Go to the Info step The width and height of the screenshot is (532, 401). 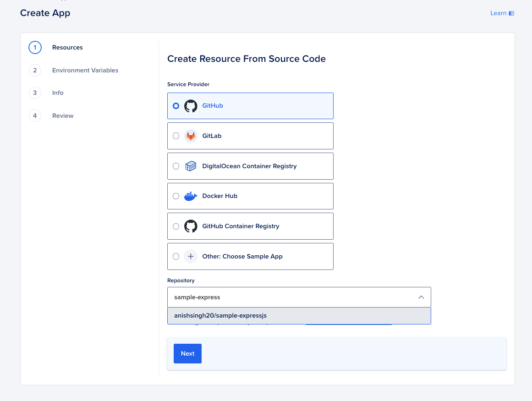[x=58, y=93]
